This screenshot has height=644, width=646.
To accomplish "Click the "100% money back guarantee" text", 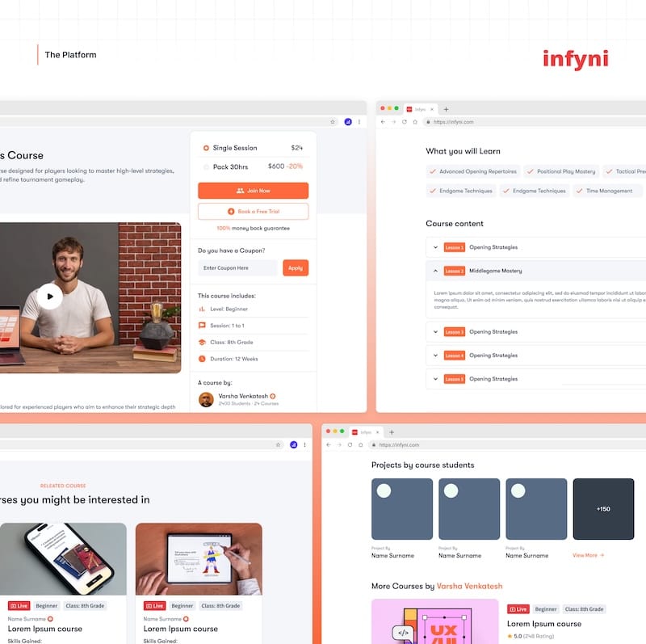I will click(x=253, y=228).
